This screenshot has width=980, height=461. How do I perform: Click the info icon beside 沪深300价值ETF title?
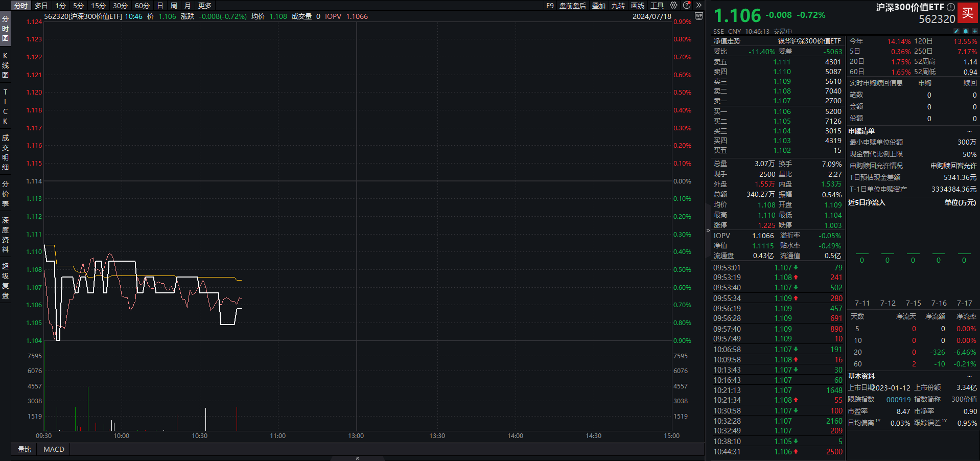tap(951, 7)
